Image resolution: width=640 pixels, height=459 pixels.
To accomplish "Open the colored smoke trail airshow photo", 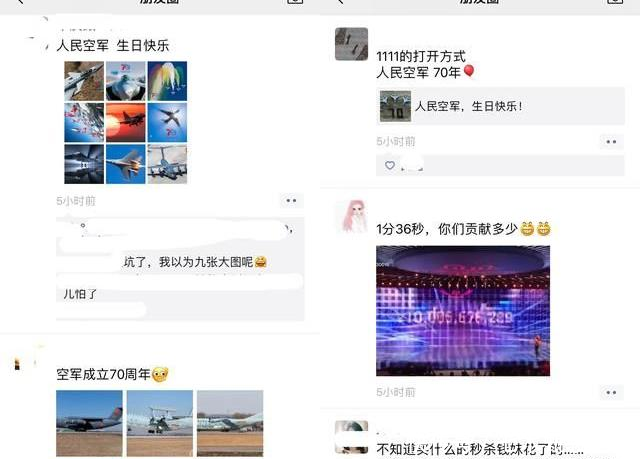I will coord(167,81).
